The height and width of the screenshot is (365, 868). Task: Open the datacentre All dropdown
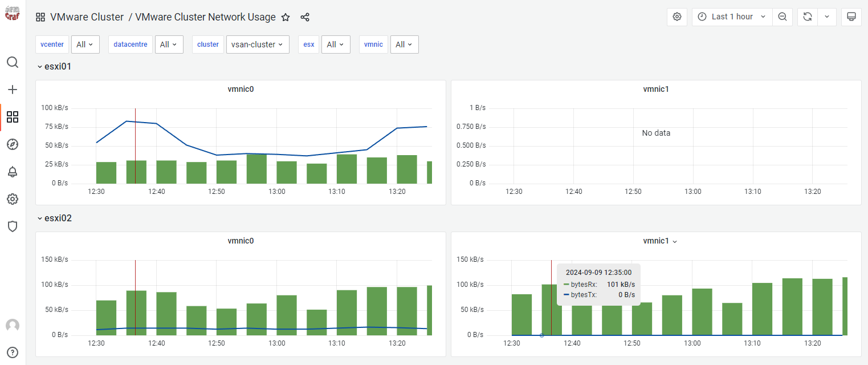click(169, 44)
